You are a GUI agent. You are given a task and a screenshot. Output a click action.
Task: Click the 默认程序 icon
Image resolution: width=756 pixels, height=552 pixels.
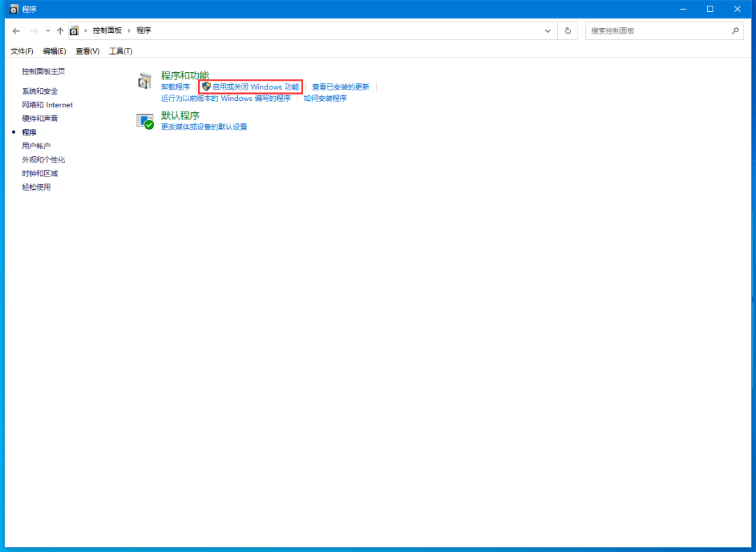click(x=145, y=121)
